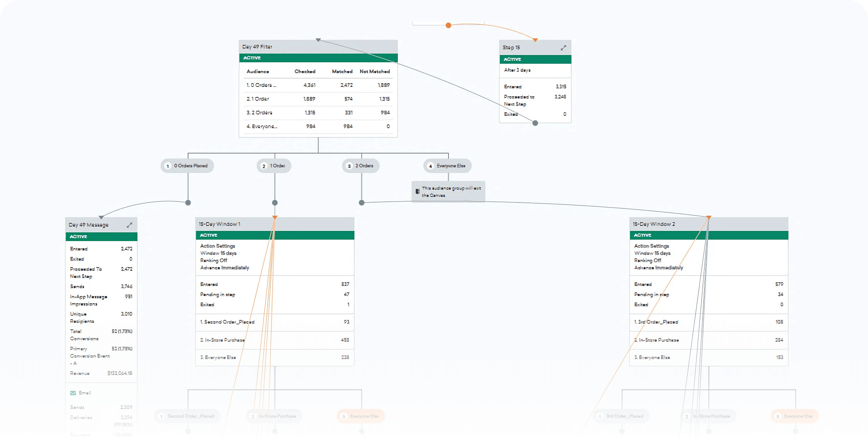
Task: Expand the Step 15 node details
Action: pyautogui.click(x=563, y=47)
